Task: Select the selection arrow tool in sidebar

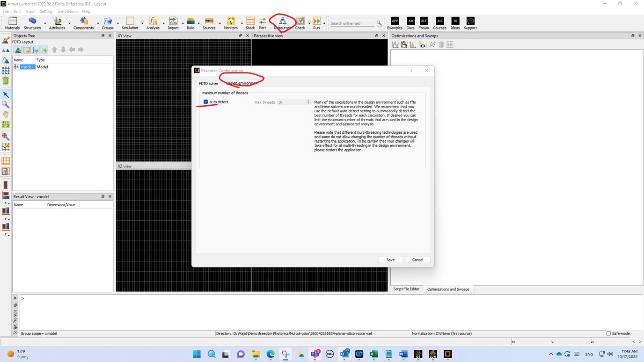Action: (x=6, y=94)
